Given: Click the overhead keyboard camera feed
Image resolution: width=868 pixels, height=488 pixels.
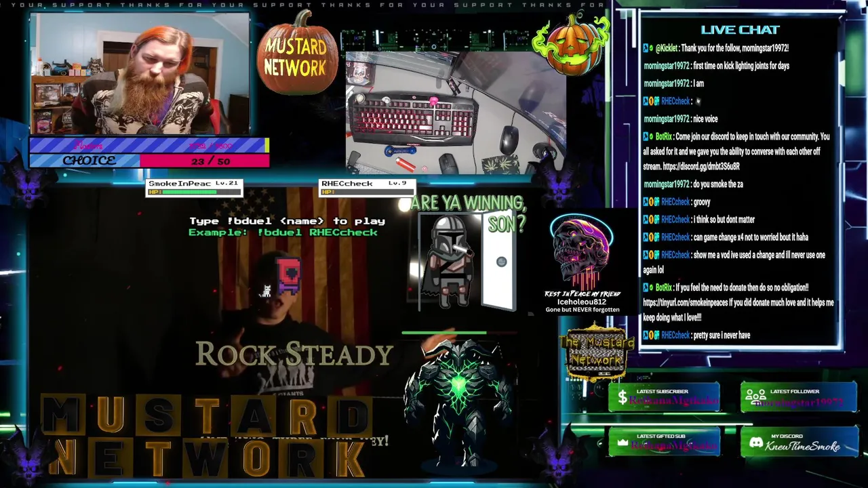Looking at the screenshot, I should (456, 113).
